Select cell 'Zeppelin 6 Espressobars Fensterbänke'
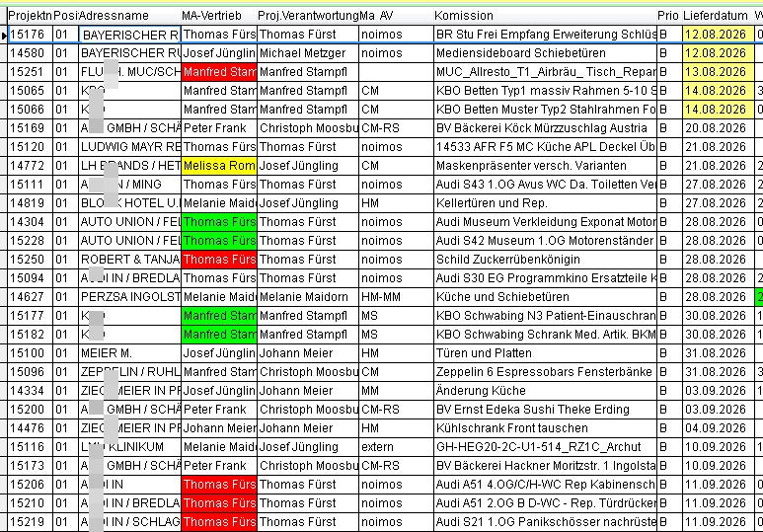The width and height of the screenshot is (763, 532). [x=545, y=372]
